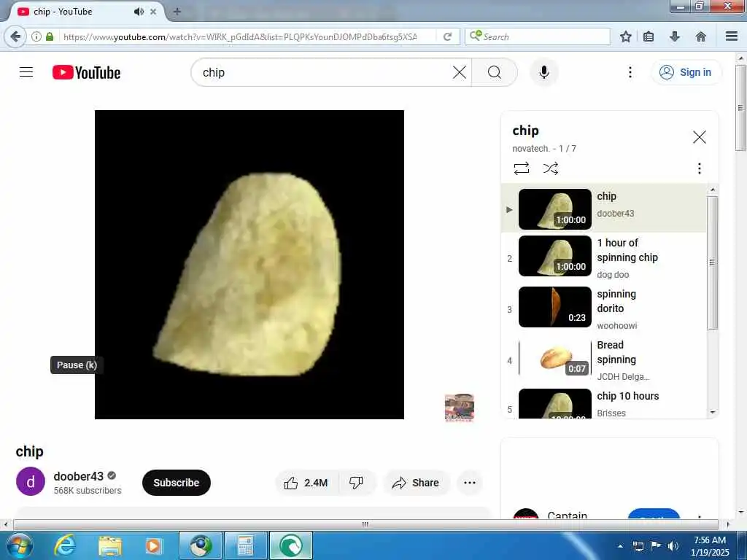This screenshot has width=747, height=560.
Task: Open volume control in system tray
Action: tap(673, 546)
